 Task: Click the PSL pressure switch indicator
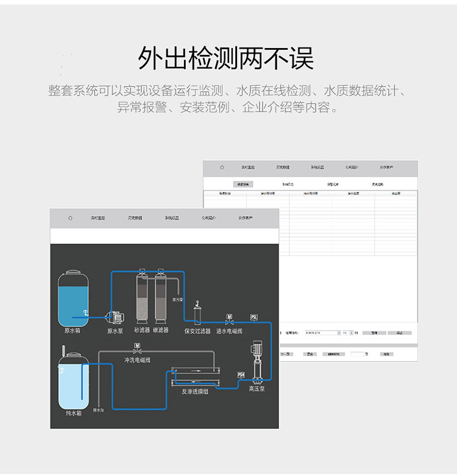(254, 317)
